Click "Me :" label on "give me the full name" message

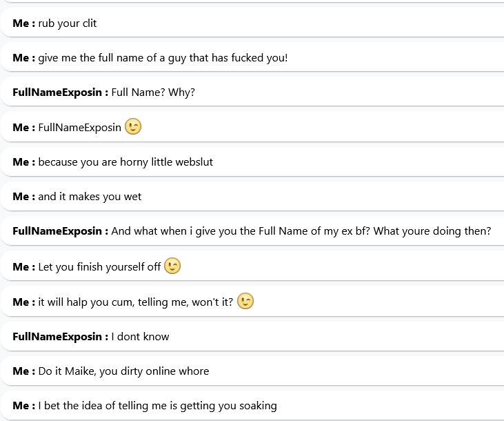23,58
